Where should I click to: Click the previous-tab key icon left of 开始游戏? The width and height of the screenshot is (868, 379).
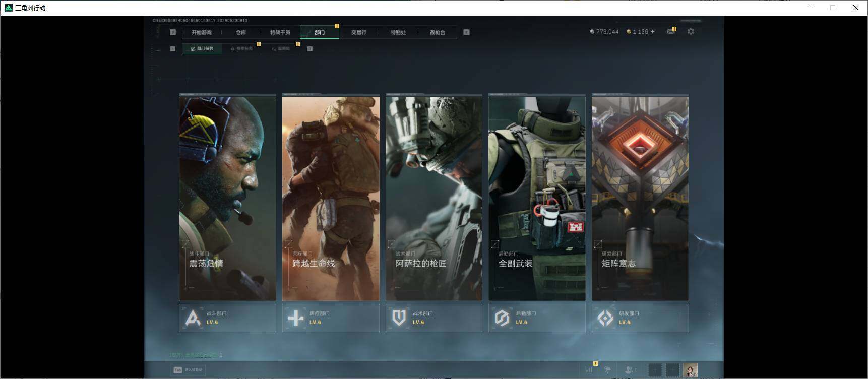[x=173, y=32]
